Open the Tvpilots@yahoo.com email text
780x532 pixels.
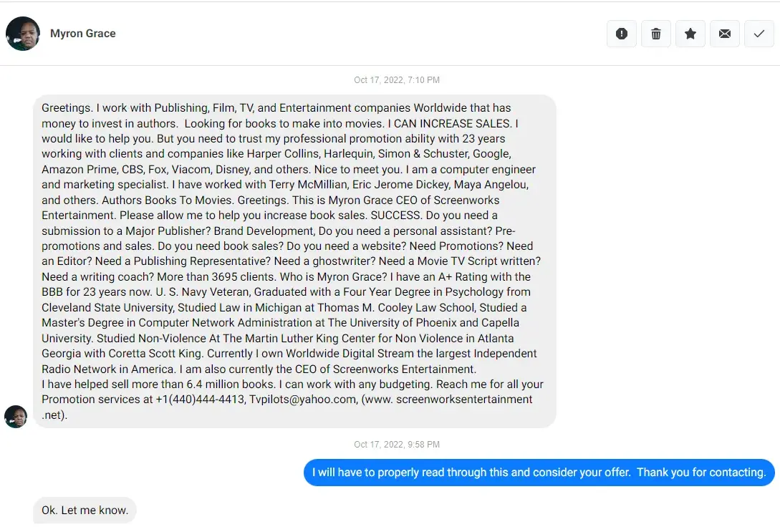point(302,400)
